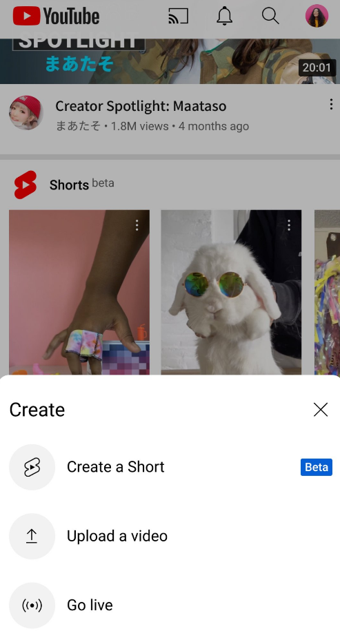Screen dimensions: 340x644
Task: Open options menu for Creator Spotlight video
Action: (331, 104)
